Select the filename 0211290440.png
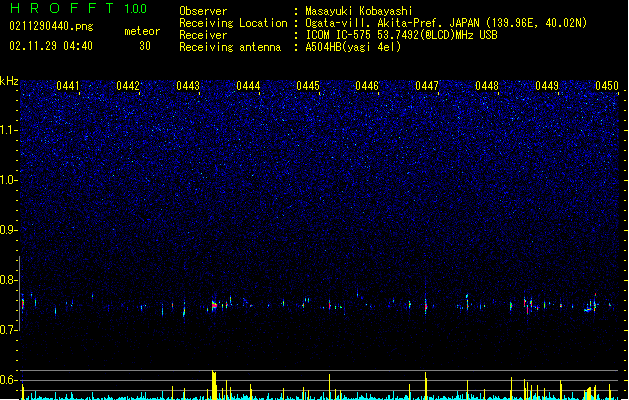This screenshot has width=629, height=400. point(51,26)
